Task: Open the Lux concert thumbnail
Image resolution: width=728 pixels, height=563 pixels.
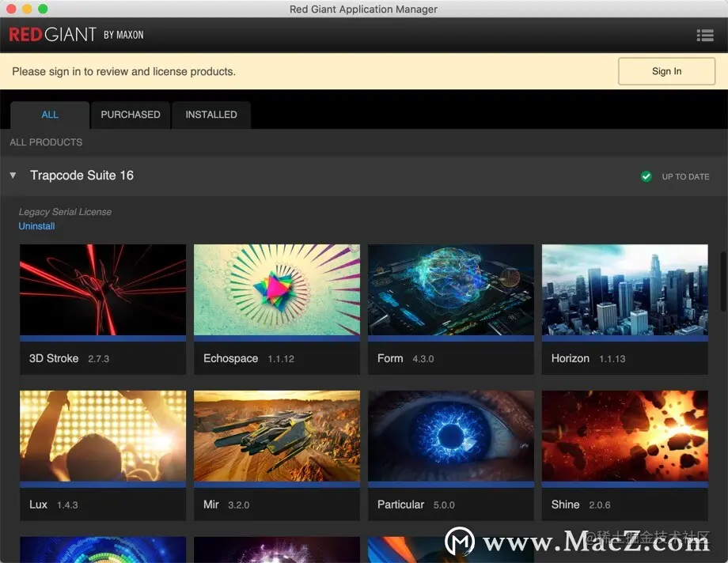Action: click(x=103, y=436)
